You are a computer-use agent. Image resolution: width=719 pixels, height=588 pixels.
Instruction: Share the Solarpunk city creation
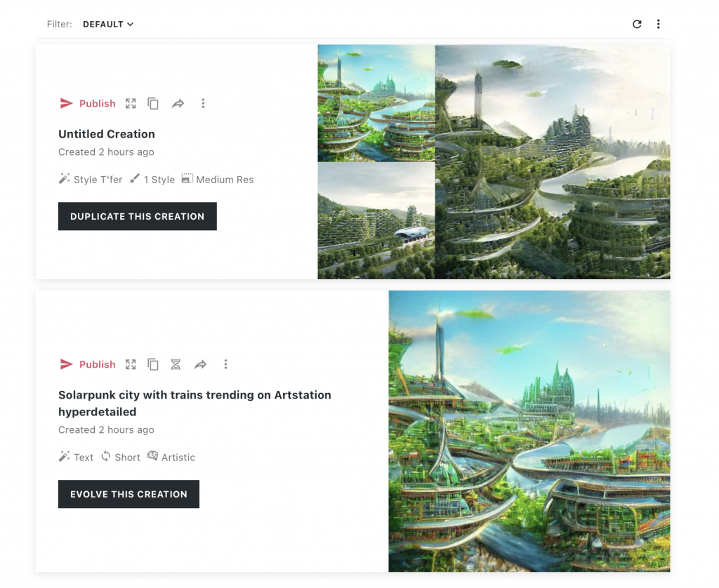[200, 364]
